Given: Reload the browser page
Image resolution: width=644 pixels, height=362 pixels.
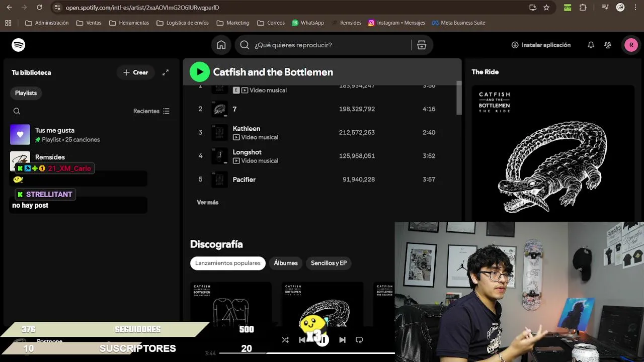Looking at the screenshot, I should click(x=39, y=8).
